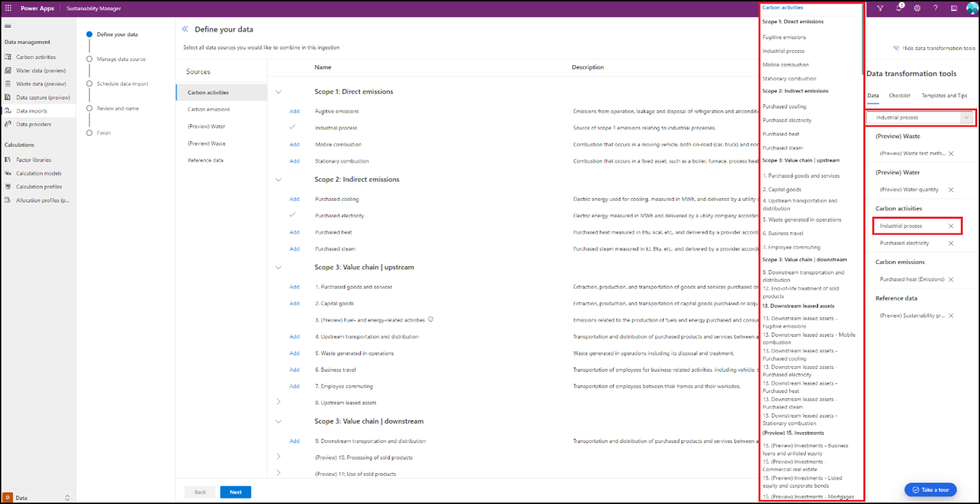Click the Allocation profiles sidebar icon
The width and height of the screenshot is (980, 504).
(8, 200)
